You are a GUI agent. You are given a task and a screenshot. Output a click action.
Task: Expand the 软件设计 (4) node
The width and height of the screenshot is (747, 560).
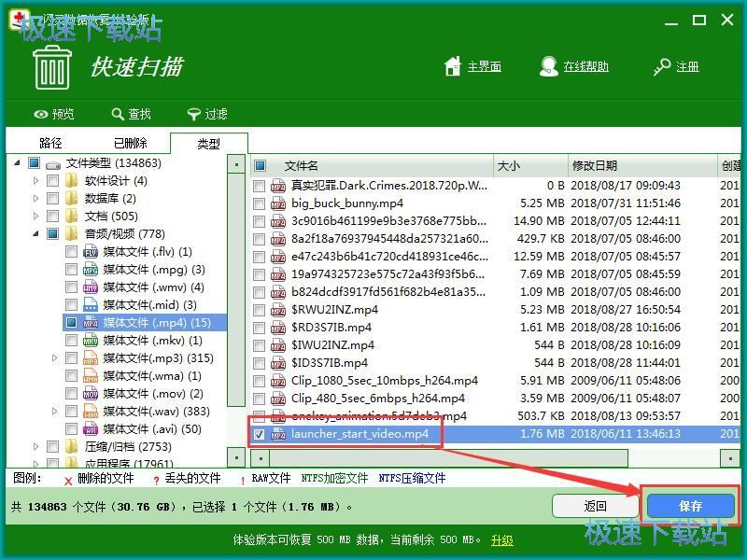pos(35,181)
